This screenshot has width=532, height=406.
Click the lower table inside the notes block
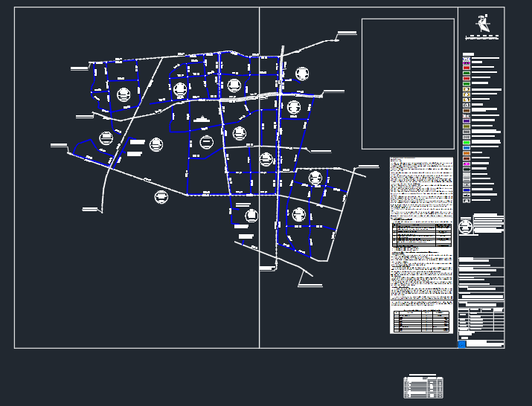point(421,320)
